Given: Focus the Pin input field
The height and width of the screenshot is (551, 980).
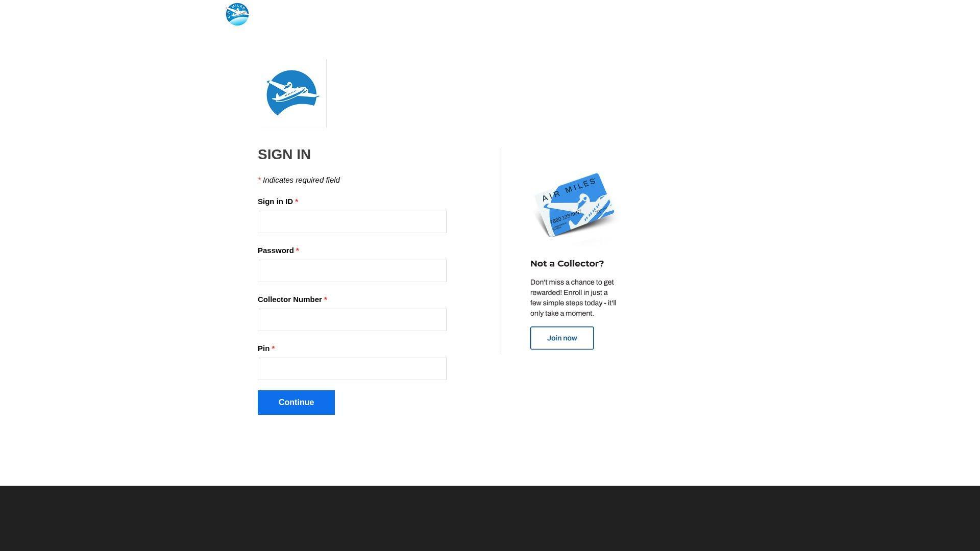Looking at the screenshot, I should pos(352,369).
